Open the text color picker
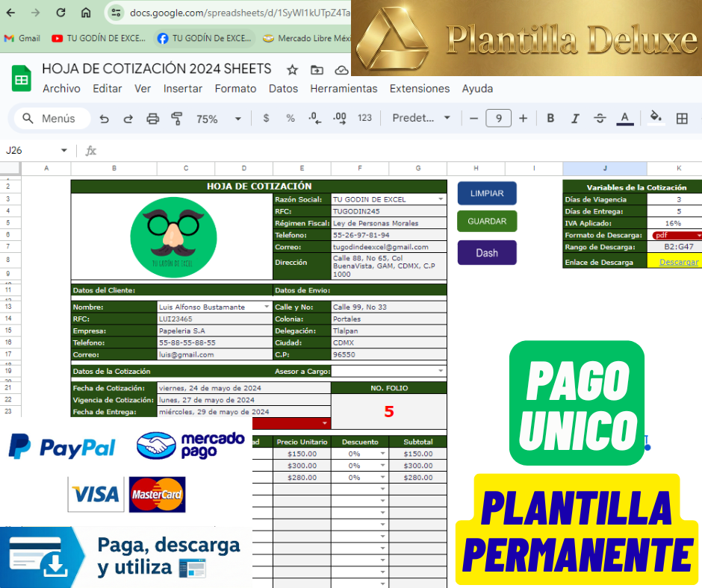This screenshot has width=702, height=588. (625, 118)
